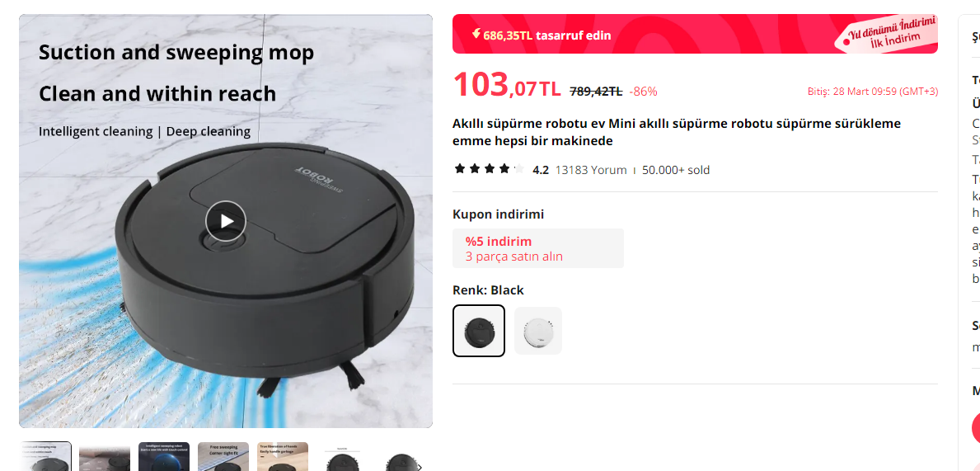The height and width of the screenshot is (471, 980).
Task: Click the lightning bolt savings icon
Action: [x=476, y=34]
